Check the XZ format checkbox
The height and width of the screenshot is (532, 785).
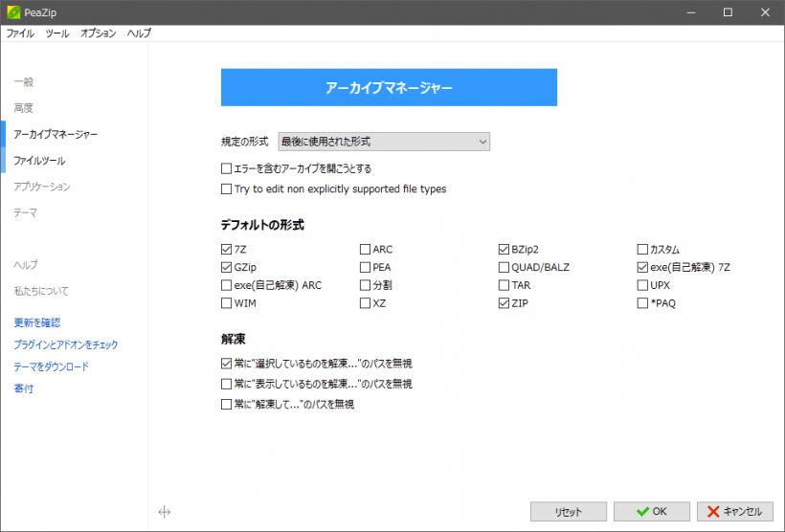pyautogui.click(x=365, y=303)
